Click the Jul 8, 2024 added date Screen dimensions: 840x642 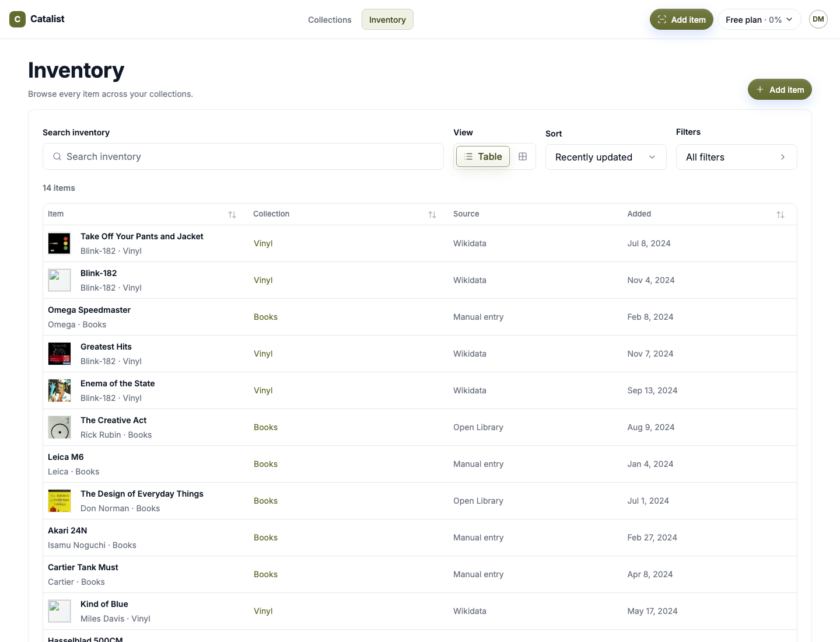tap(649, 243)
